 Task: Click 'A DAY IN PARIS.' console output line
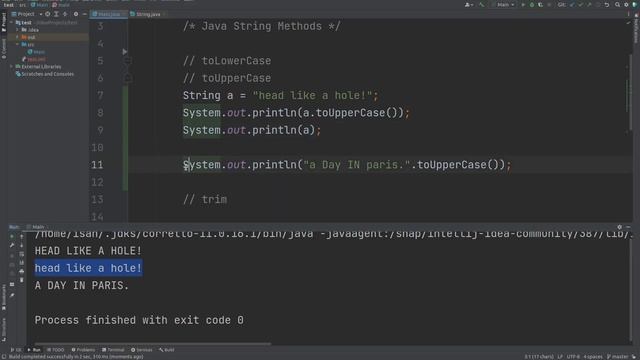tap(82, 285)
